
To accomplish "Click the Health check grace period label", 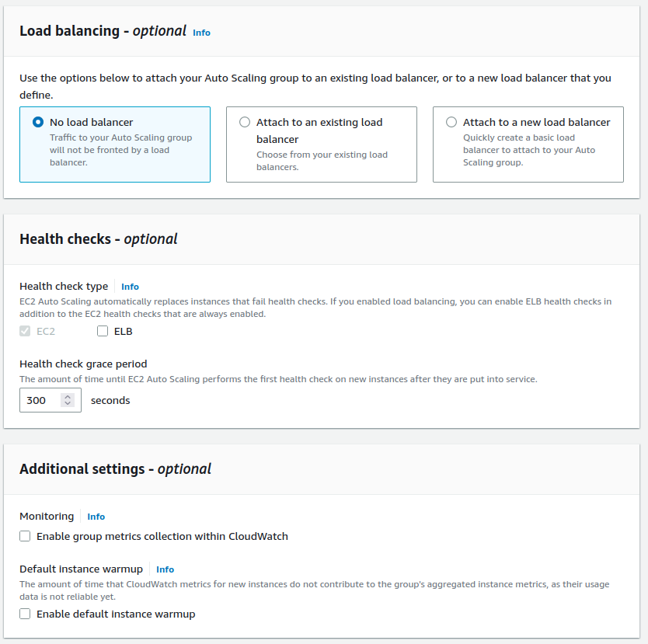I will tap(83, 364).
